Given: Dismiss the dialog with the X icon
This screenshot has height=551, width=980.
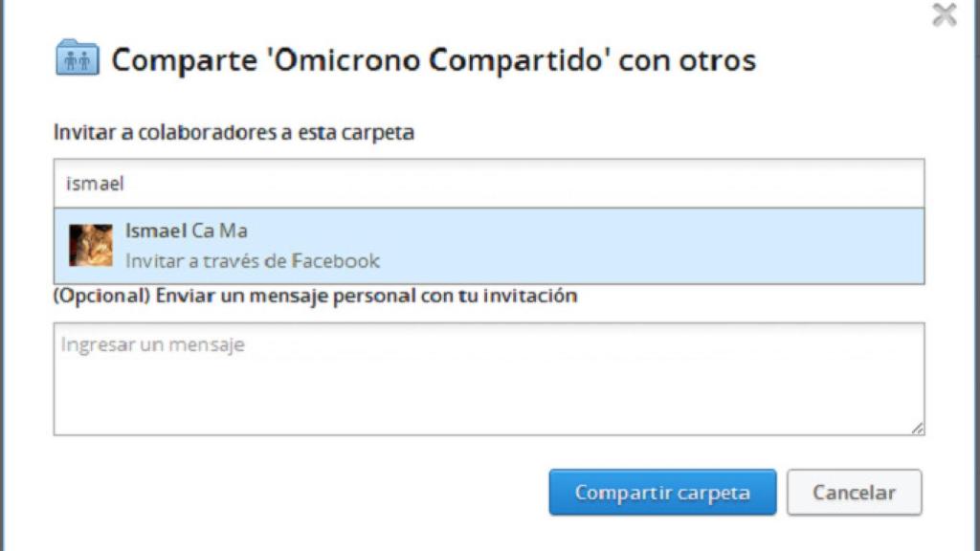Looking at the screenshot, I should pyautogui.click(x=944, y=14).
